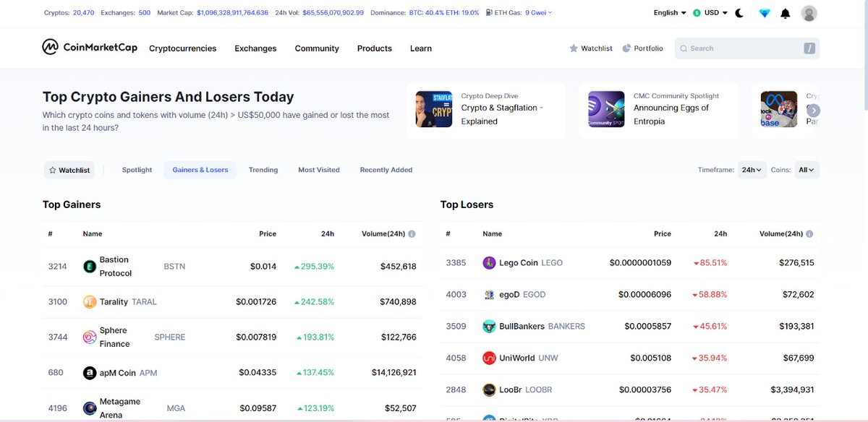Open the diamond rewards icon
The width and height of the screenshot is (868, 422).
pos(765,13)
